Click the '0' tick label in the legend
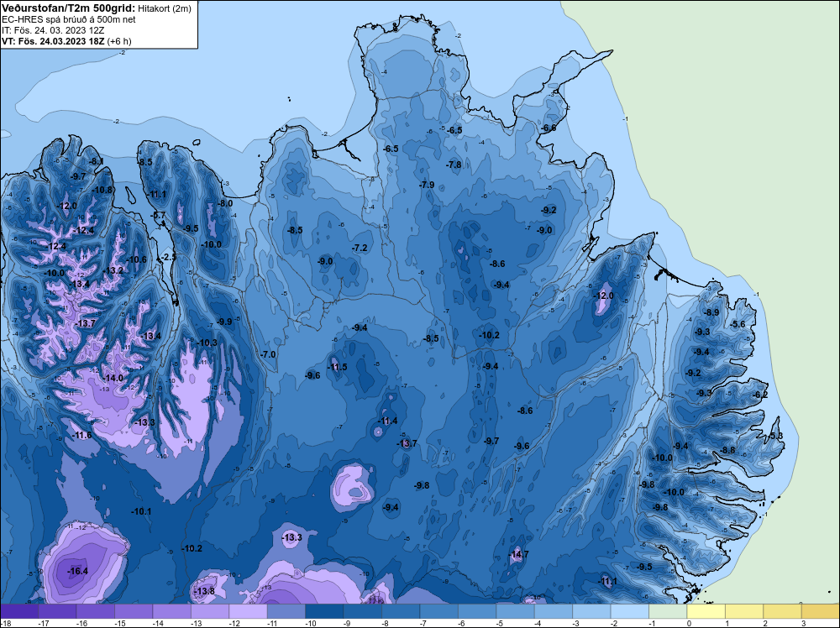Image resolution: width=840 pixels, height=628 pixels. tap(688, 623)
